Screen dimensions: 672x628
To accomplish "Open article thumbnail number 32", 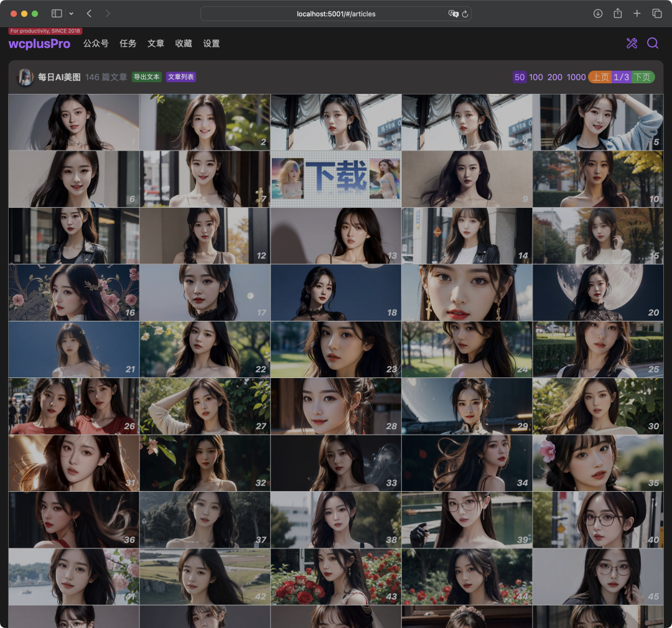I will coord(205,463).
